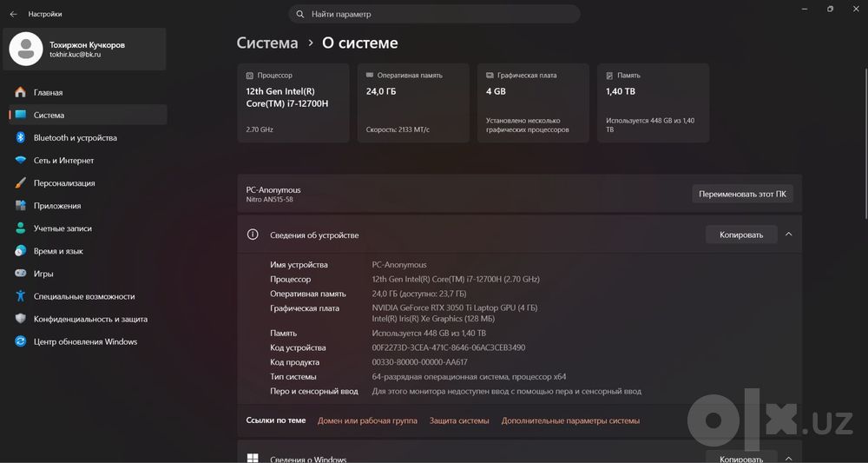Image resolution: width=868 pixels, height=463 pixels.
Task: Open Приложения settings
Action: tap(88, 206)
